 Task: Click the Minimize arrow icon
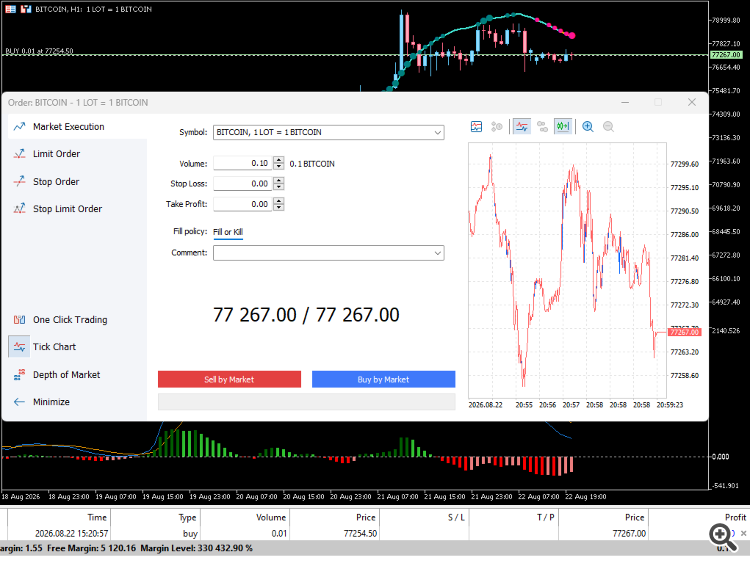(x=19, y=402)
